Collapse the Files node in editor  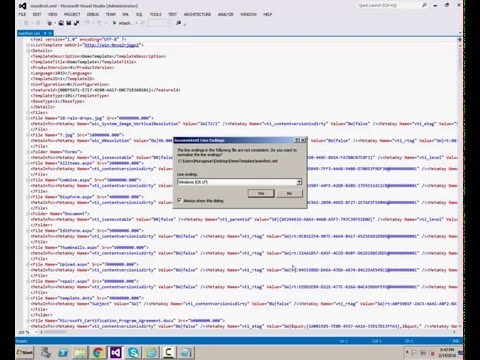tap(28, 113)
